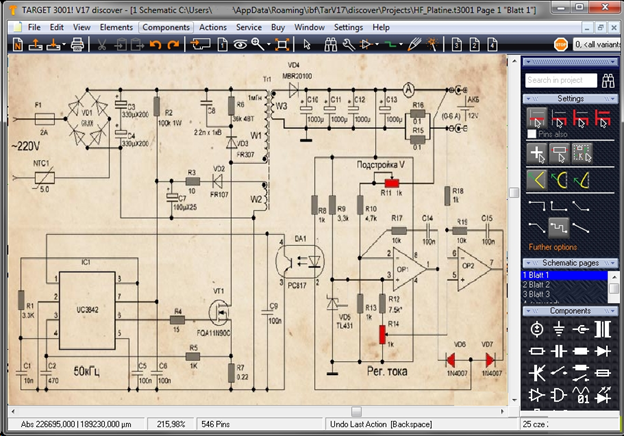
Task: Toggle segment-only selection mode button
Action: pyautogui.click(x=537, y=117)
